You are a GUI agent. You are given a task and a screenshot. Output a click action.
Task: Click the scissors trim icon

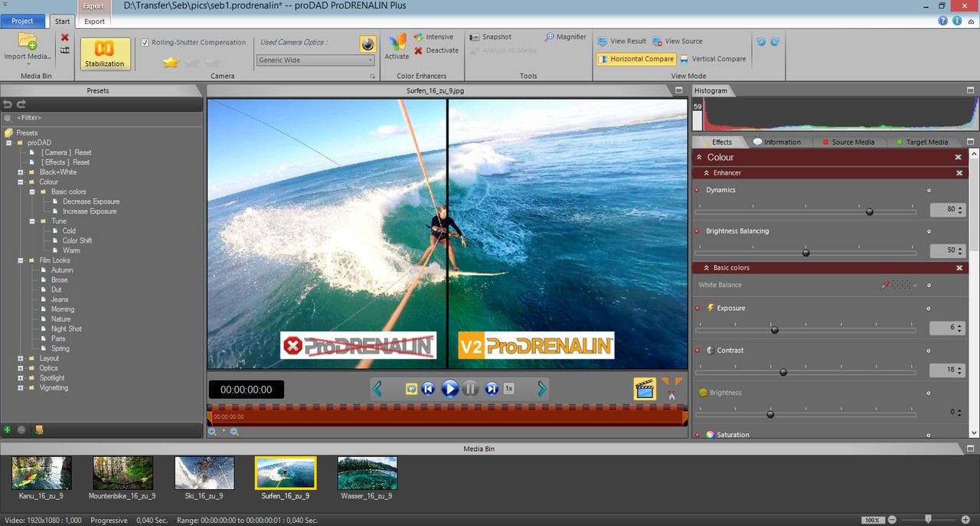point(671,394)
